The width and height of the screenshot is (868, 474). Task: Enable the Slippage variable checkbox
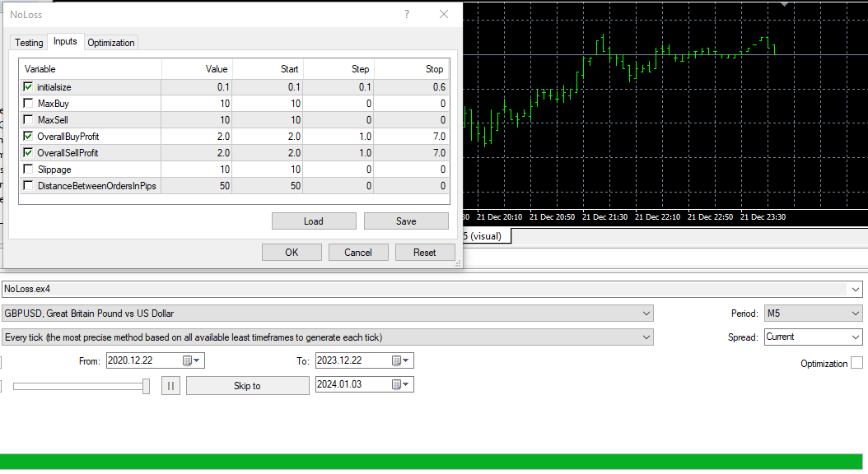tap(28, 170)
